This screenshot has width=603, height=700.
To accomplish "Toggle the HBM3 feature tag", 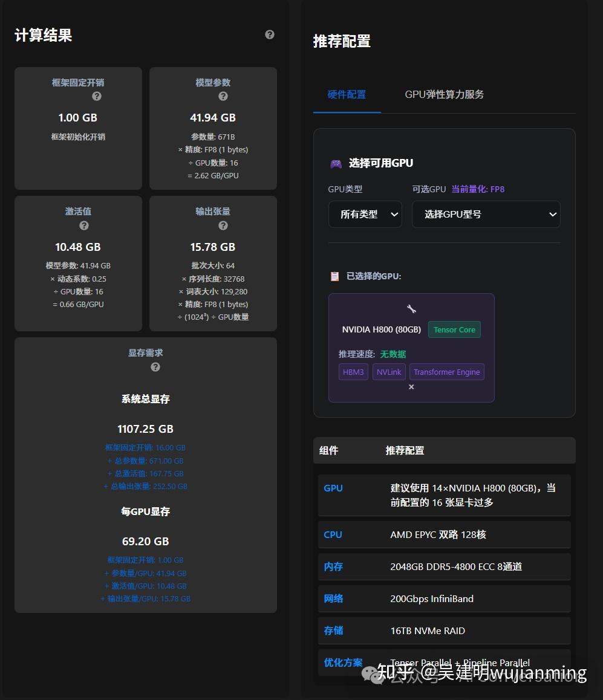I will click(353, 372).
